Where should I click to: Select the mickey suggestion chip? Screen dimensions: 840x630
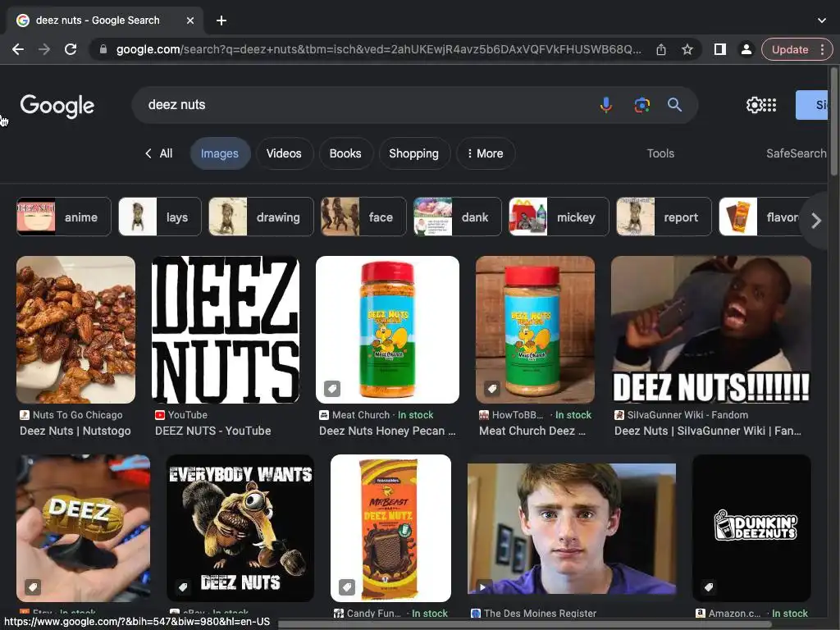[559, 217]
